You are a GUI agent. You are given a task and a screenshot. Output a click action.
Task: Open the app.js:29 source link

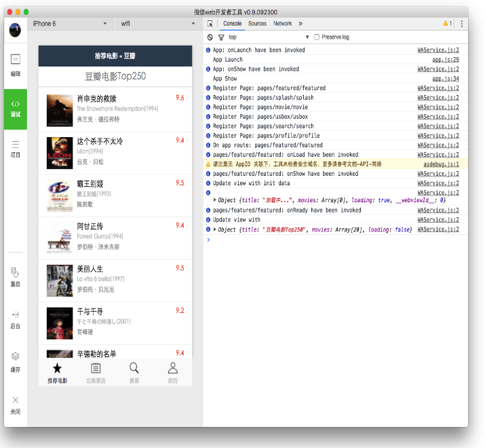pyautogui.click(x=446, y=60)
